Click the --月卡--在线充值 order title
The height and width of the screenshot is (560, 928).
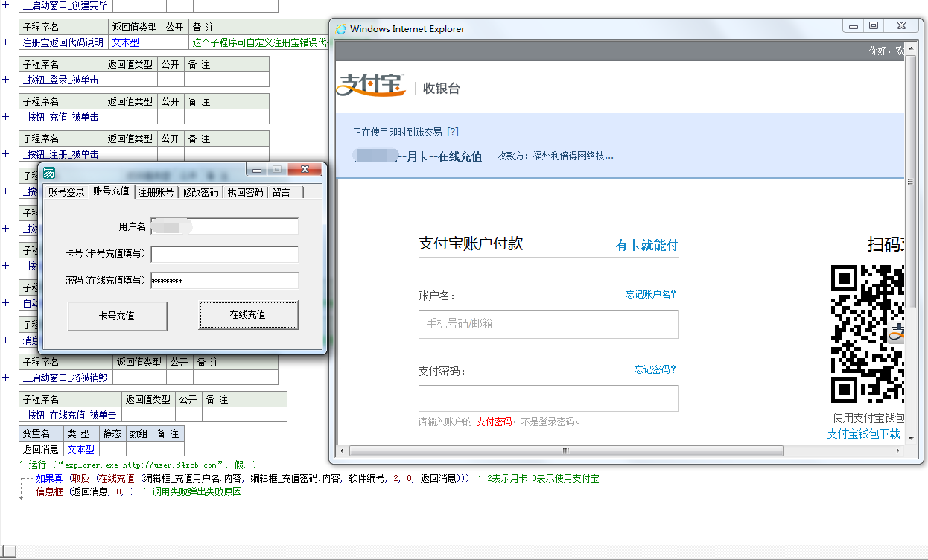click(x=440, y=156)
